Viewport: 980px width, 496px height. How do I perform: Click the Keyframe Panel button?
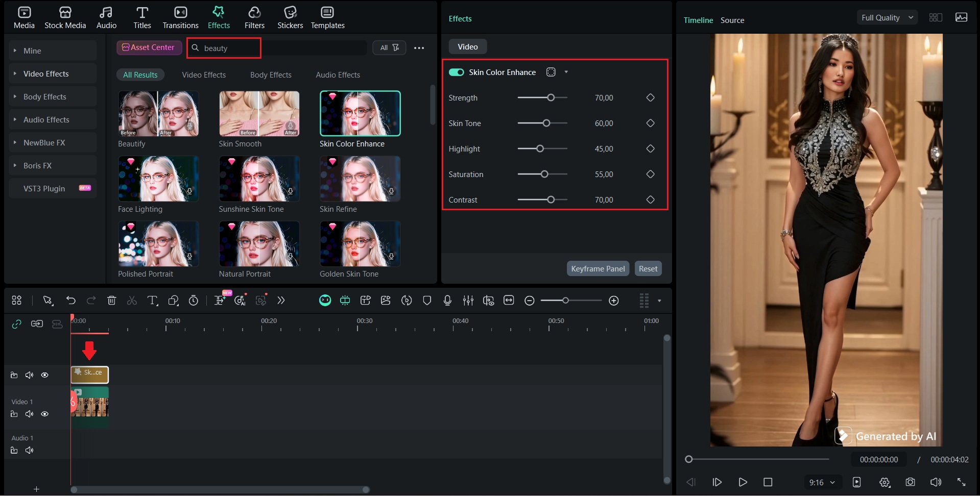coord(597,268)
